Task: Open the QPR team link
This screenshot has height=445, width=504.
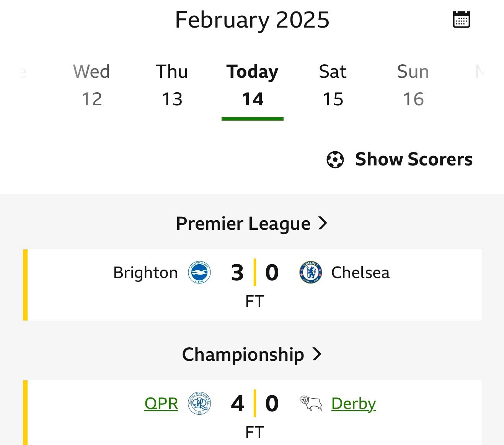Action: [x=161, y=404]
